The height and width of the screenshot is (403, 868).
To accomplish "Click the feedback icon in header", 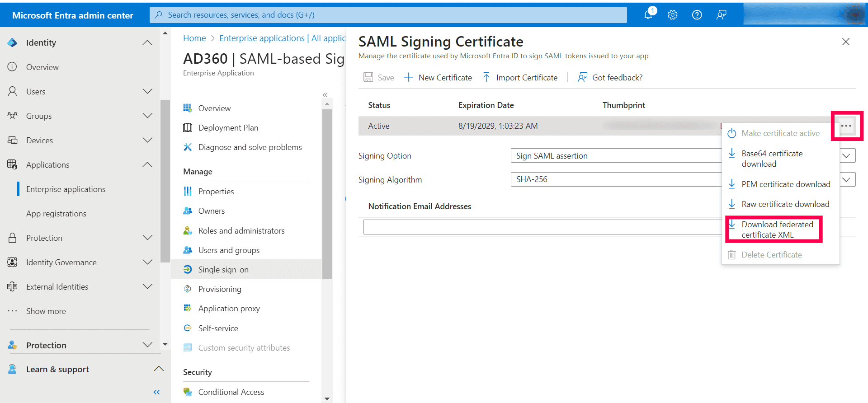I will pos(721,15).
